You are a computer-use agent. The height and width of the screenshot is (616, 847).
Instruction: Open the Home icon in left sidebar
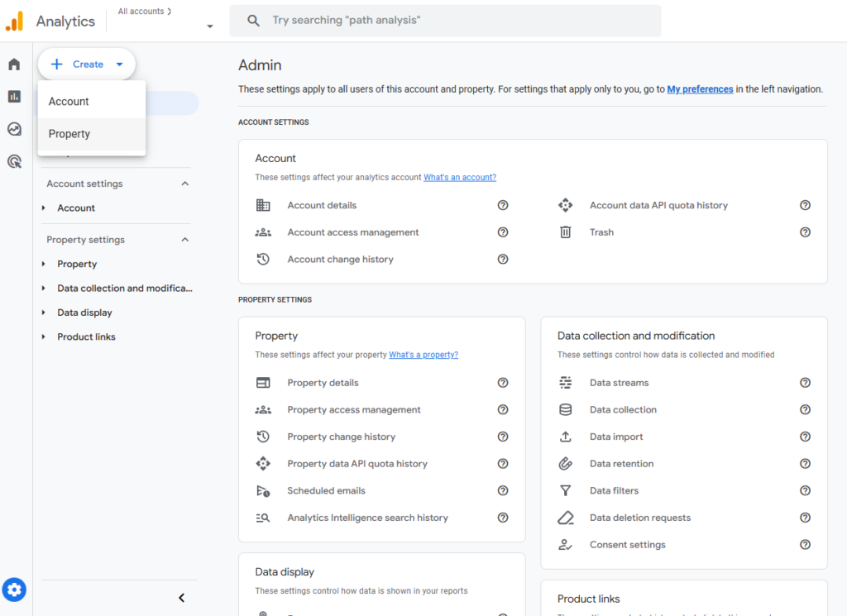point(14,64)
